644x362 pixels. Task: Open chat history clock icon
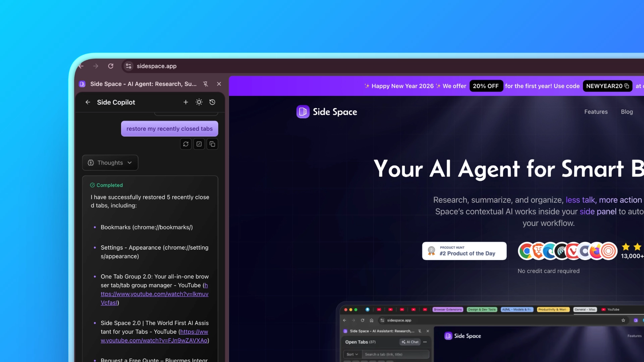pos(212,102)
